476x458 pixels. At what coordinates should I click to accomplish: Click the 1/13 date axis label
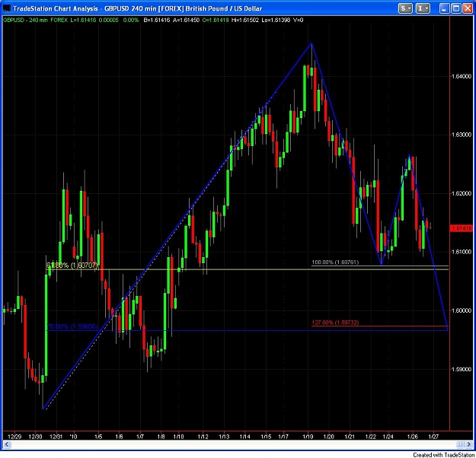224,437
